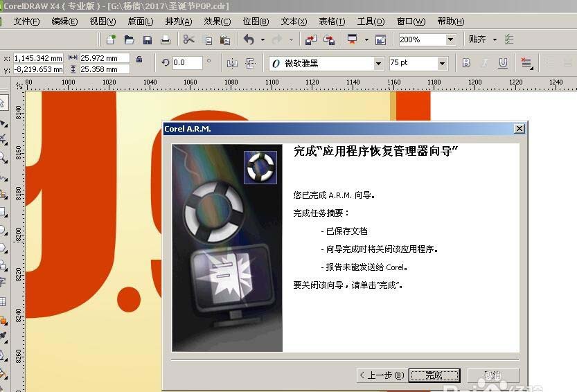Click the Export icon in the toolbar
This screenshot has width=577, height=392.
[329, 39]
